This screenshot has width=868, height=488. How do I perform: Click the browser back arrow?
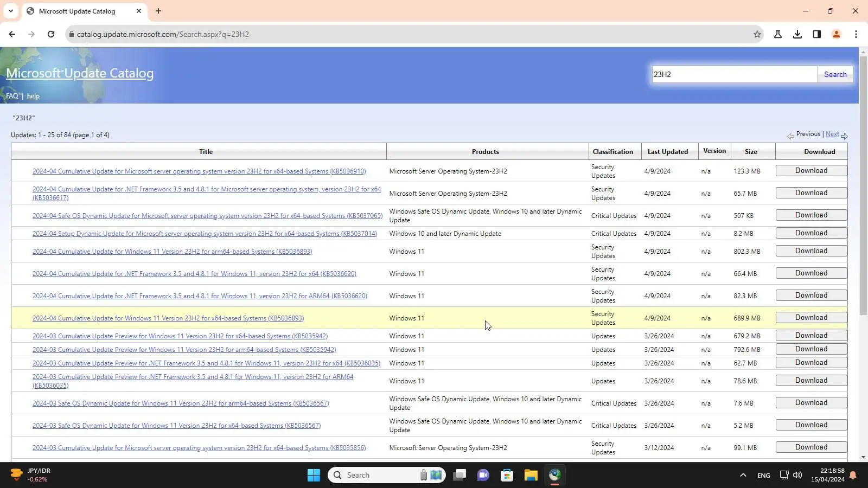(x=12, y=34)
